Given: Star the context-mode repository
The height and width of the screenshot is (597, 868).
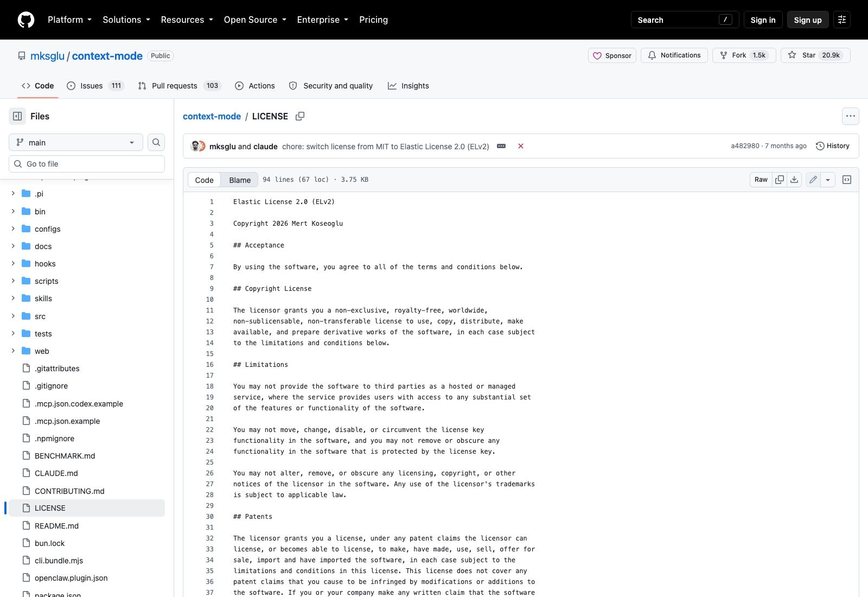Looking at the screenshot, I should pyautogui.click(x=815, y=55).
